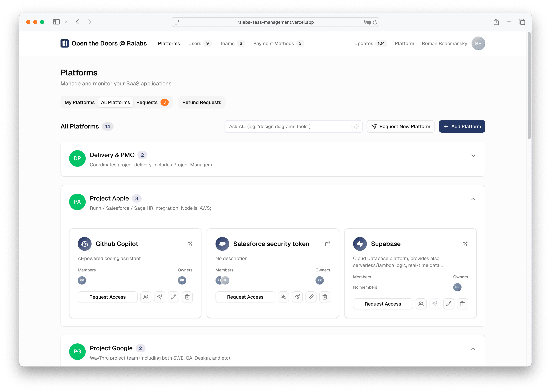The width and height of the screenshot is (551, 392).
Task: Click the edit pencil icon on Github Copilot card
Action: 173,297
